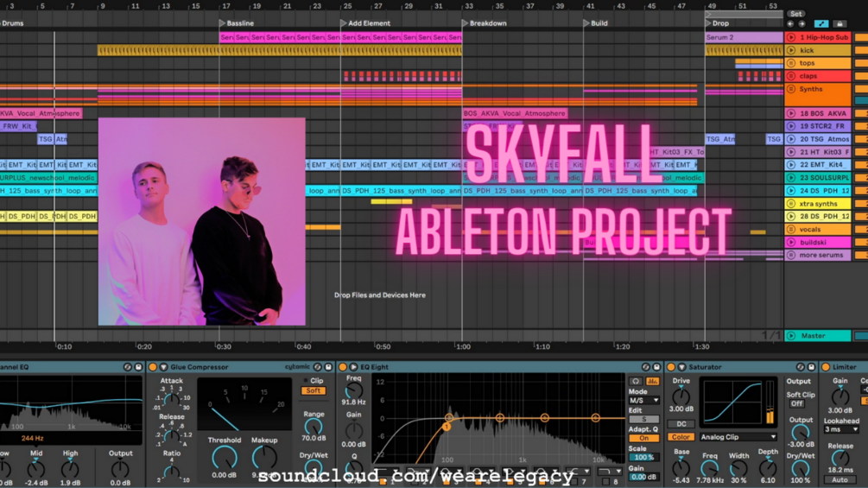Unfold the xtra synths group track
This screenshot has height=488, width=868.
pos(791,204)
